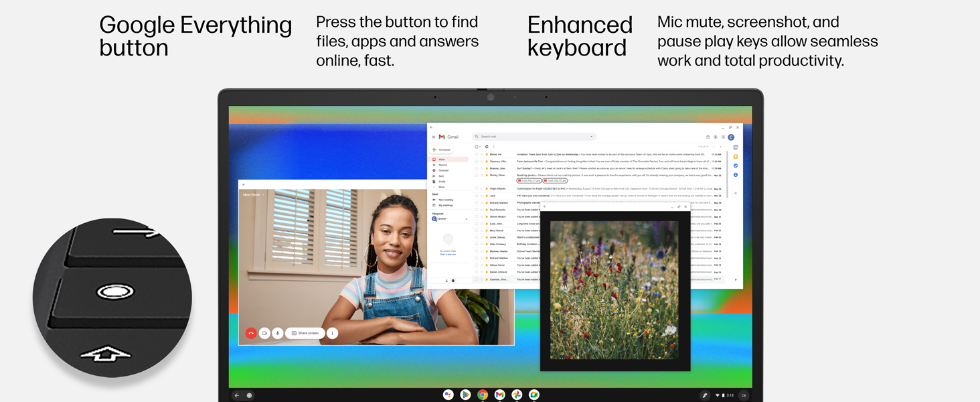Open road_trip_02.jpg attachment

[x=556, y=181]
